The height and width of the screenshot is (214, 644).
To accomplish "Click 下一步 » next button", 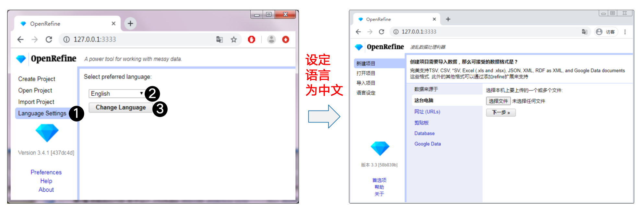I will 501,113.
